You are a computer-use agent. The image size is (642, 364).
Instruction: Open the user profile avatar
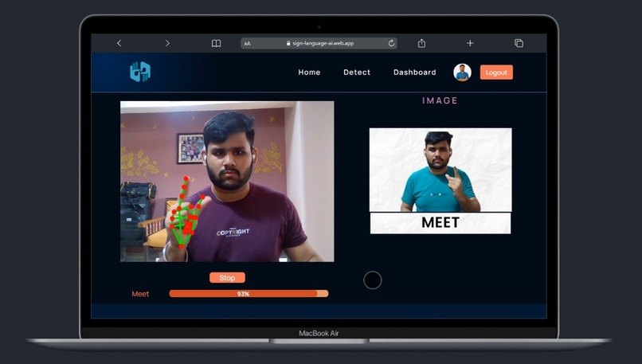[x=462, y=72]
